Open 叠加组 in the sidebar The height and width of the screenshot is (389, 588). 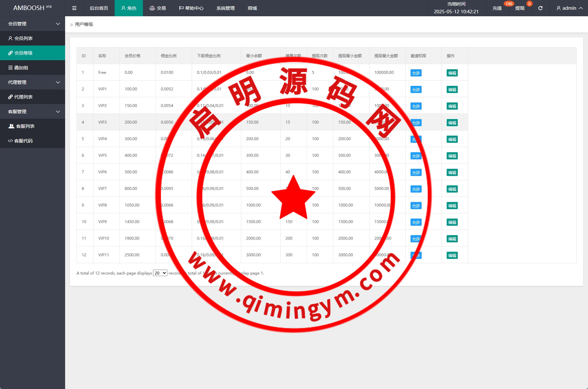point(21,68)
